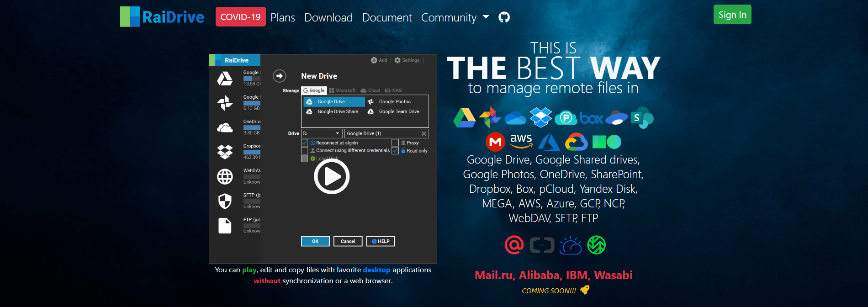Viewport: 868px width, 307px height.
Task: Select Dropbox icon in app sidebar
Action: point(225,152)
